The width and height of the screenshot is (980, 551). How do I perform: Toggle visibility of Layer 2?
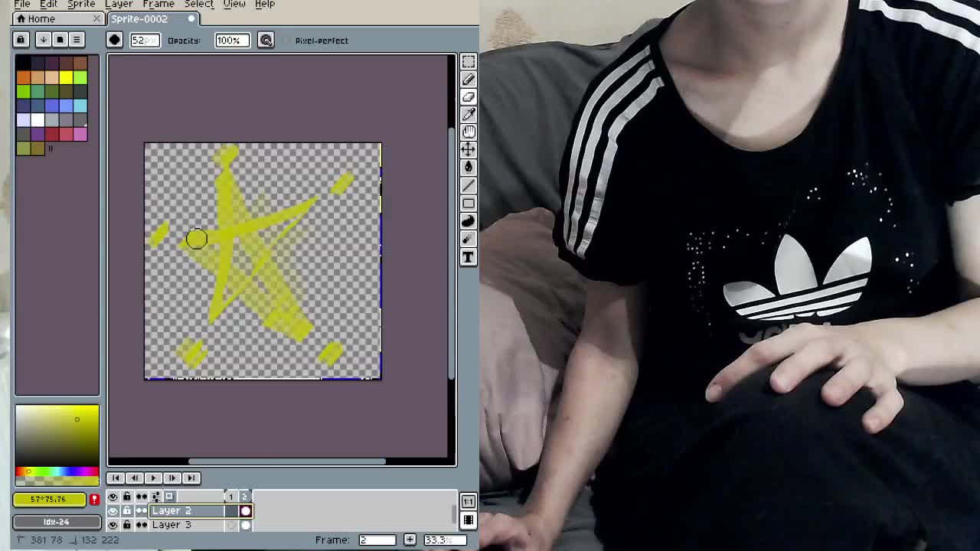point(113,510)
